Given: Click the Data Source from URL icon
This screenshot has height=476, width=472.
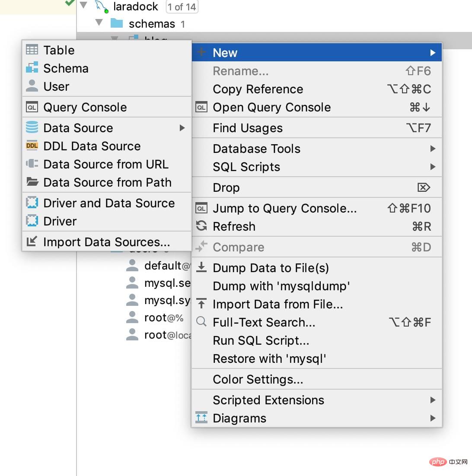Looking at the screenshot, I should tap(32, 164).
